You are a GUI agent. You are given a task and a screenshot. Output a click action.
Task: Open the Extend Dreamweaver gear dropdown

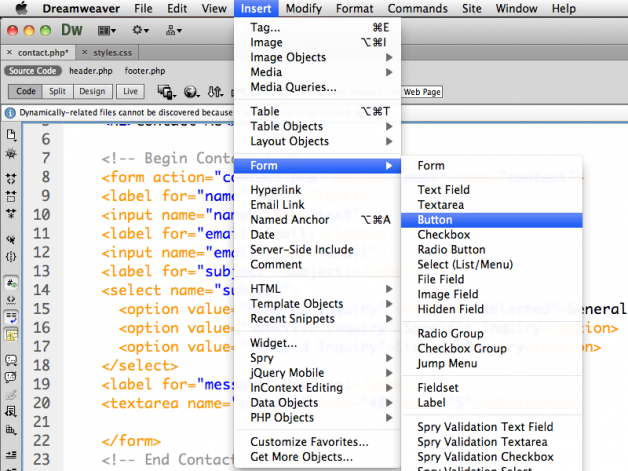[140, 30]
